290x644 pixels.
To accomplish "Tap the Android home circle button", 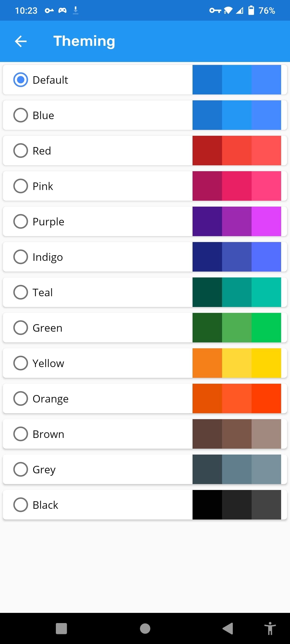I will (x=145, y=628).
